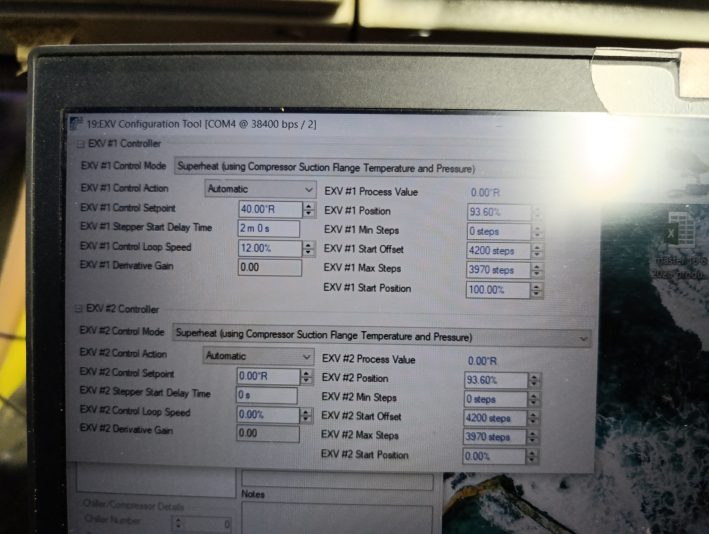Adjust EXV #1 Max Steps stepper
This screenshot has width=709, height=534.
[x=537, y=270]
